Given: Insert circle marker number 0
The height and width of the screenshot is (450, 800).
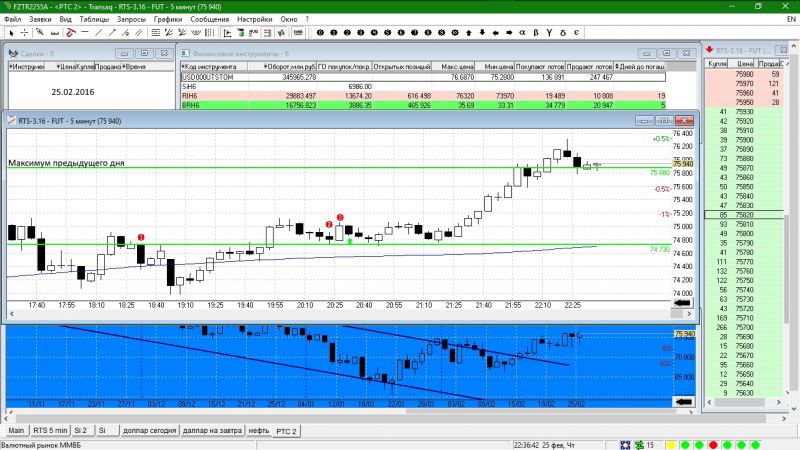Looking at the screenshot, I should point(320,33).
